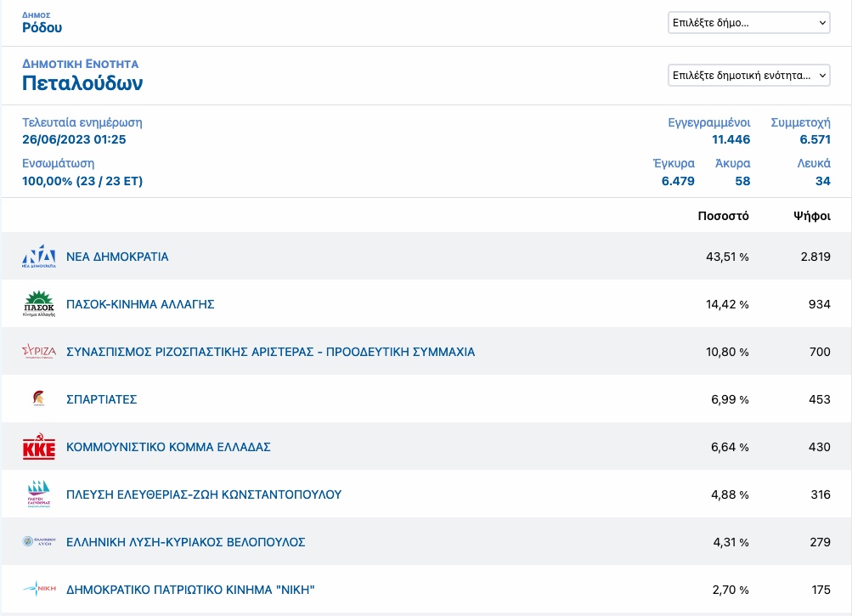Click the Ελληνική Λύση party logo
Screen dimensions: 852x616
(x=38, y=541)
